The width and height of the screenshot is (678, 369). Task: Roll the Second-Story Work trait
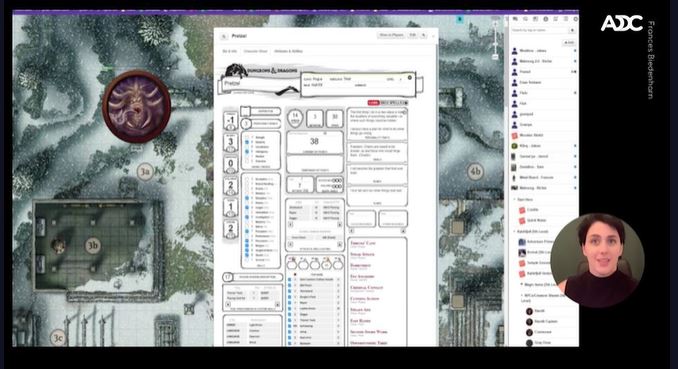coord(368,332)
